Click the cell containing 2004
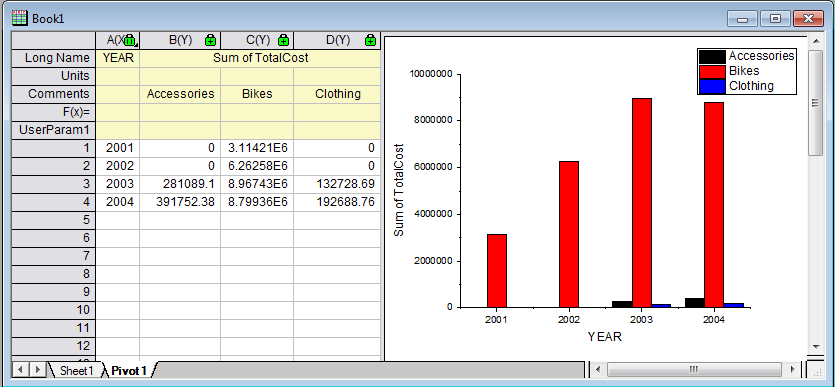This screenshot has height=387, width=835. 118,202
